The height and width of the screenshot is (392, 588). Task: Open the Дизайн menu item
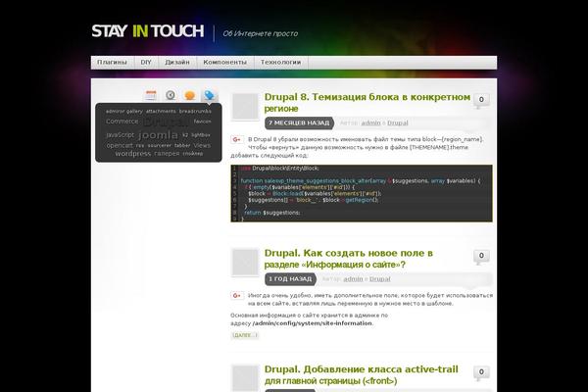pyautogui.click(x=177, y=63)
